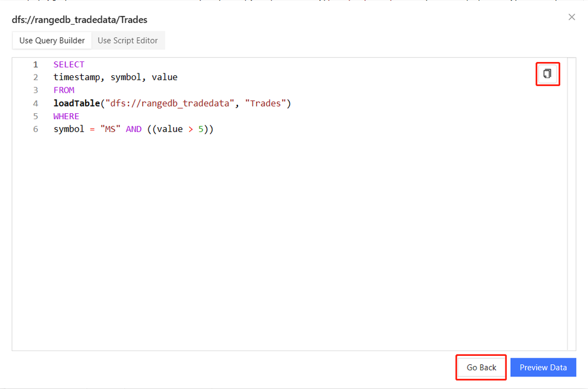The height and width of the screenshot is (389, 588).
Task: Switch to the Use Query Builder tab
Action: (52, 40)
